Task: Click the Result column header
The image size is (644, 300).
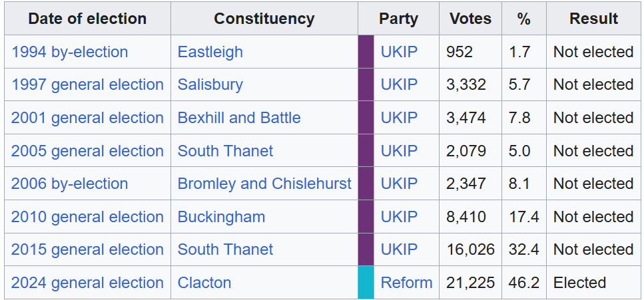Action: pyautogui.click(x=593, y=19)
